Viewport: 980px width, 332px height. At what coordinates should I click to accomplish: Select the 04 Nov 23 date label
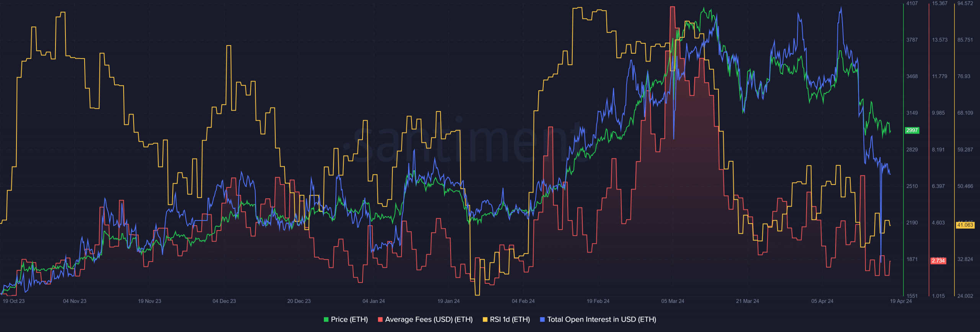(x=75, y=301)
